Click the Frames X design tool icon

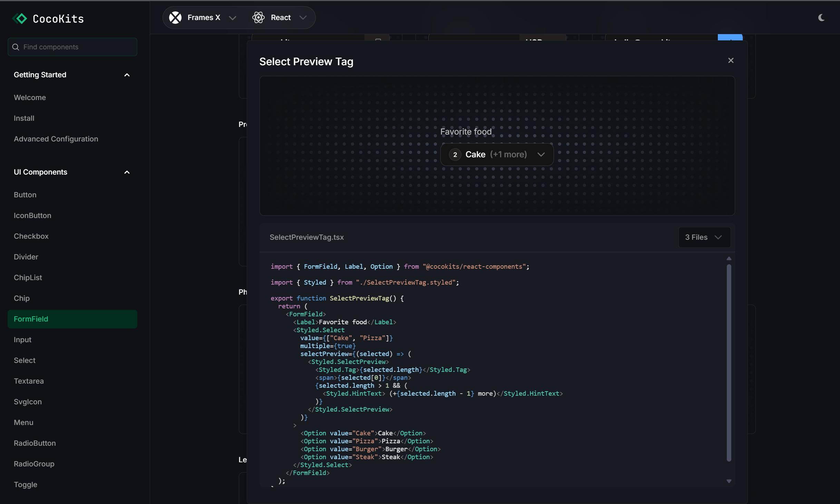175,17
